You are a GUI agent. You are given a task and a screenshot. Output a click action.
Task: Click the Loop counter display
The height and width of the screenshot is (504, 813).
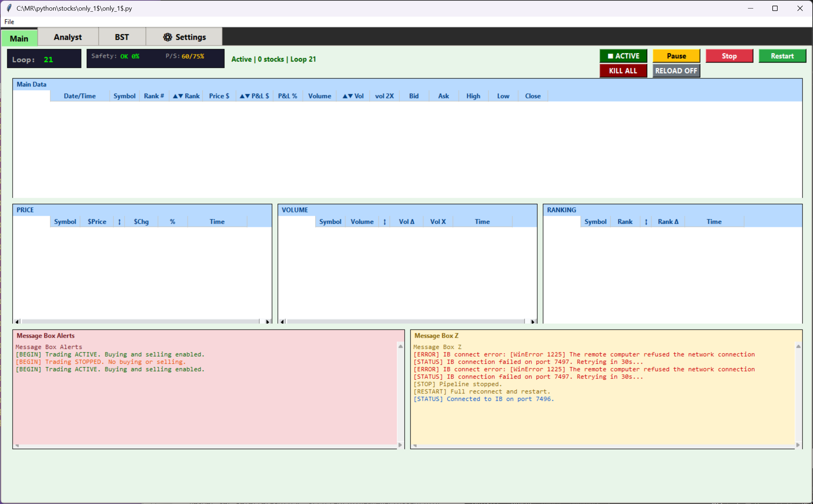(x=44, y=59)
